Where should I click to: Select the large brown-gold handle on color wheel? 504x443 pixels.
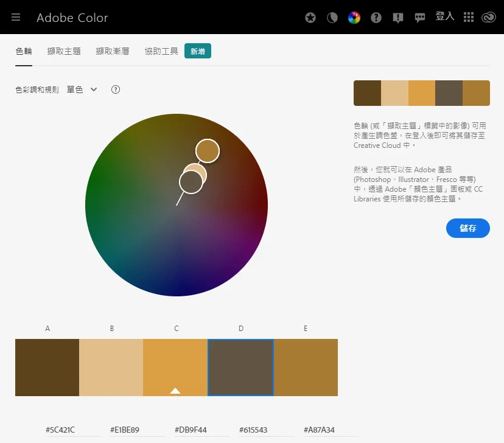click(x=208, y=151)
